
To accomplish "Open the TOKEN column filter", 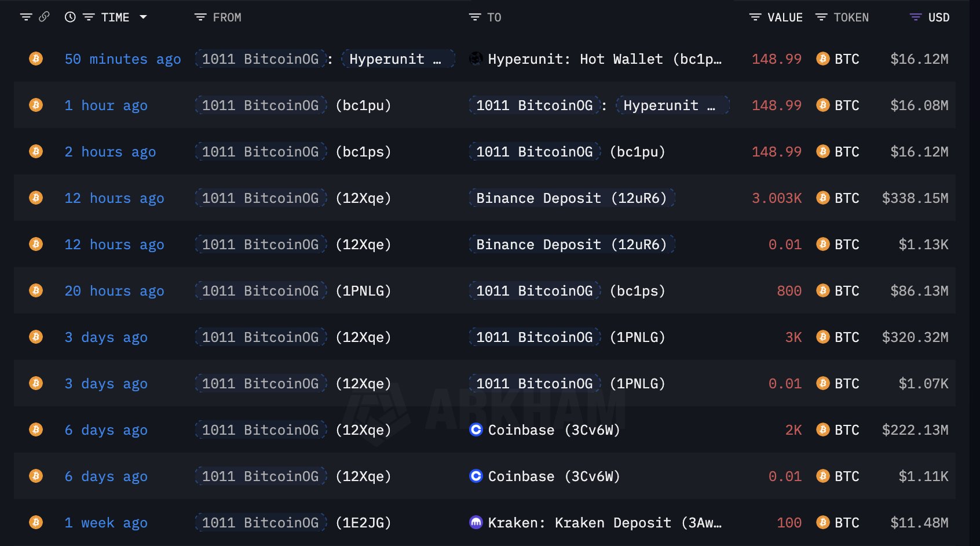I will (x=821, y=17).
